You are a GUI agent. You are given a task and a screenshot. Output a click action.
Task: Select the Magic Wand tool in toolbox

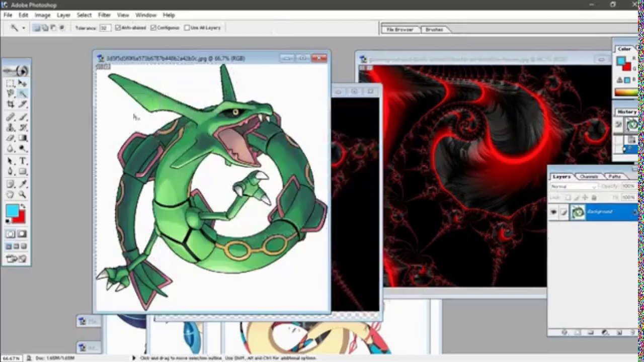click(x=23, y=94)
